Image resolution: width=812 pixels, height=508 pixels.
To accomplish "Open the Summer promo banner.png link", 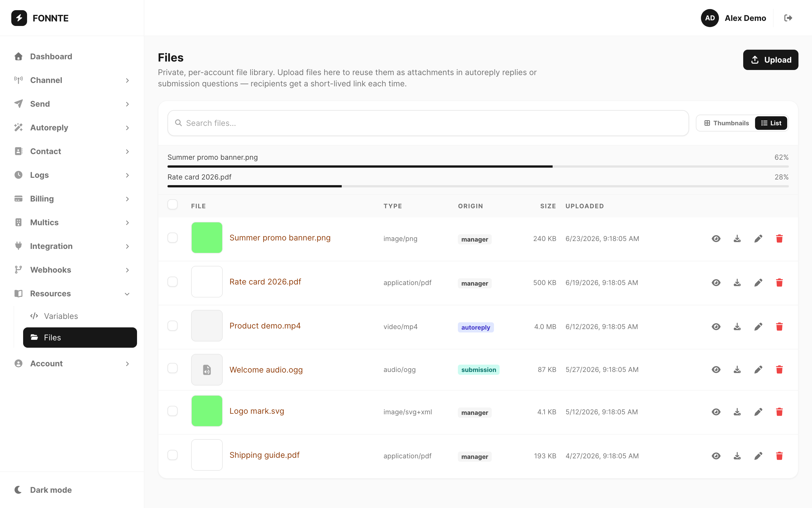I will [x=280, y=238].
